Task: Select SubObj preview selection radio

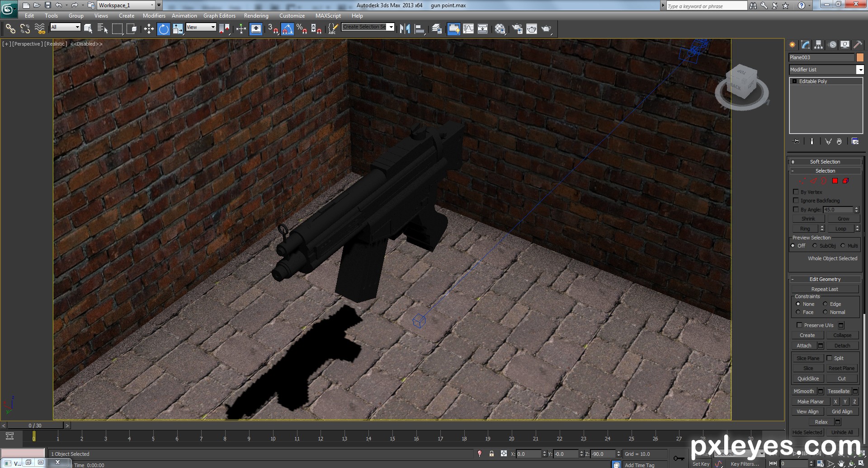Action: [x=815, y=246]
